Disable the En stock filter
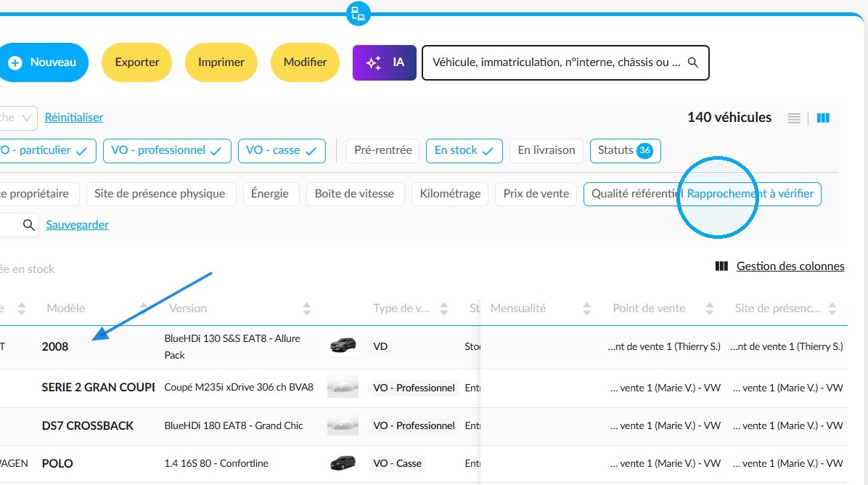 [464, 150]
